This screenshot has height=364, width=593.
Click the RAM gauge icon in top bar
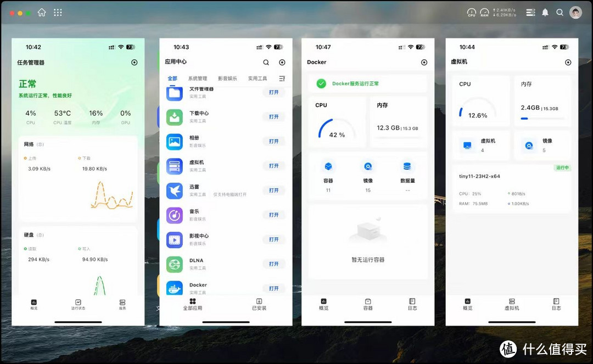pyautogui.click(x=484, y=13)
